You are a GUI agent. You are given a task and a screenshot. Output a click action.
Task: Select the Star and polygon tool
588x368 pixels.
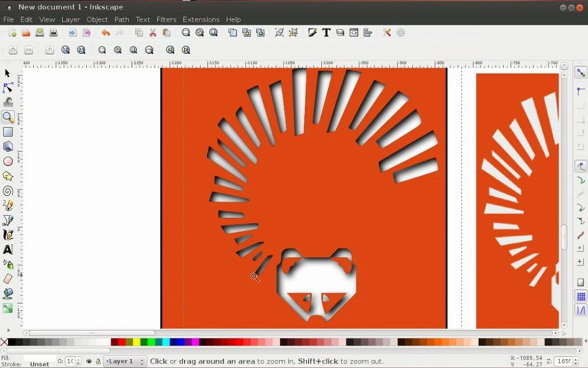pos(8,176)
